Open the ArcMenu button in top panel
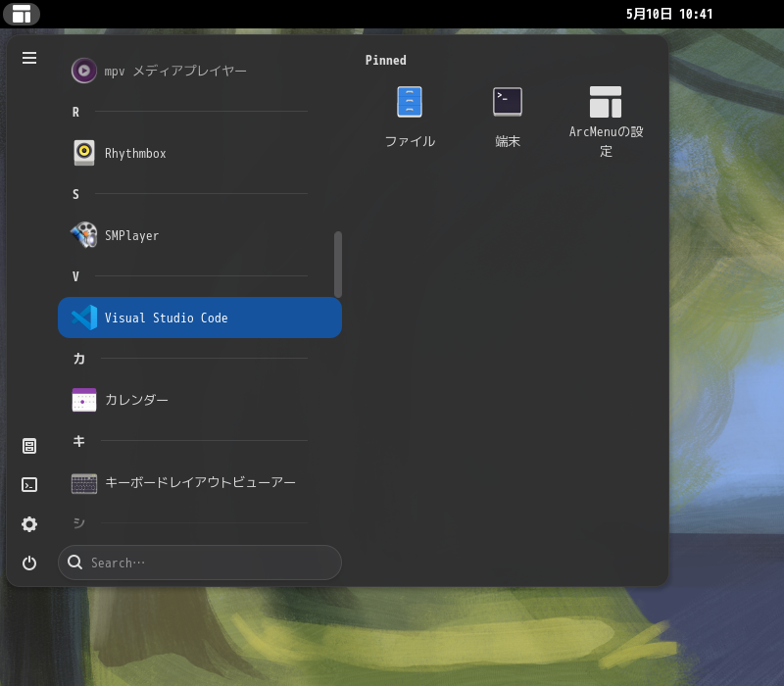The image size is (784, 686). (21, 14)
